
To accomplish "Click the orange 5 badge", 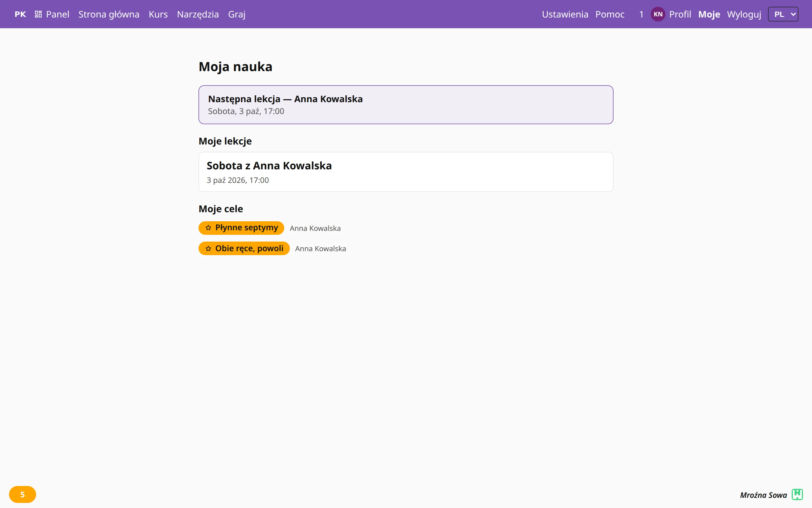I will pyautogui.click(x=23, y=494).
